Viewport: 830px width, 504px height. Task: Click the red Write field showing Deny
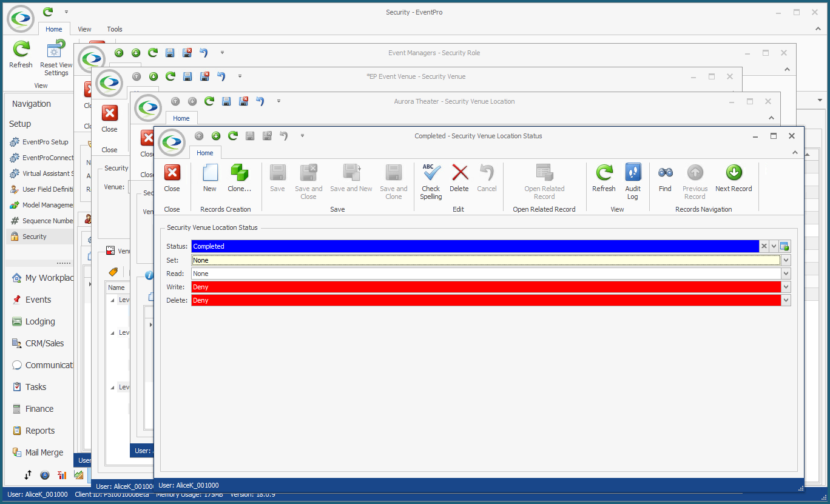486,287
